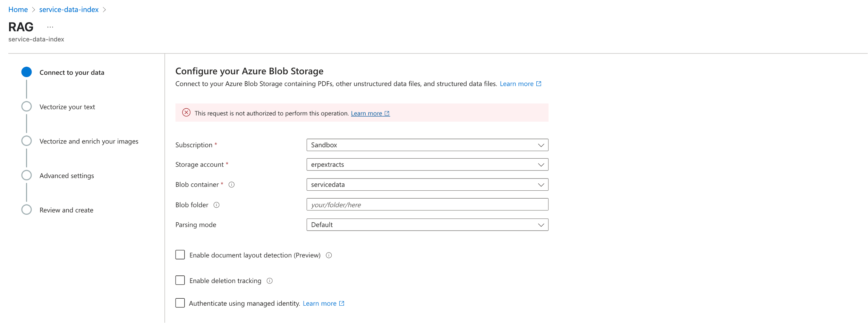
Task: Select the Review and create step
Action: [66, 210]
